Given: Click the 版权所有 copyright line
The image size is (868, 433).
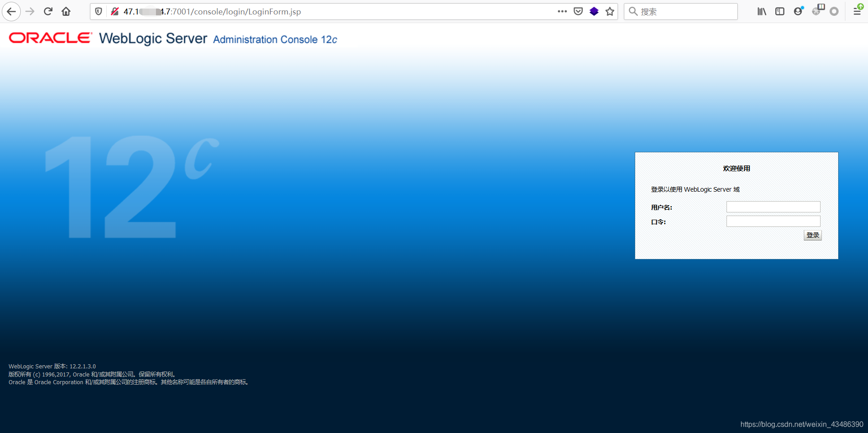Looking at the screenshot, I should 92,374.
